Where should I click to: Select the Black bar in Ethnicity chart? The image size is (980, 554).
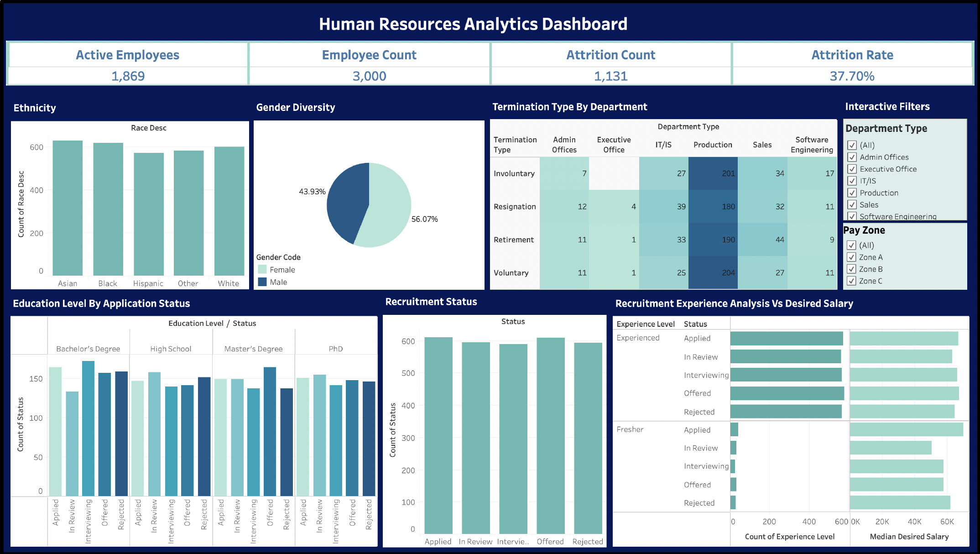click(x=108, y=209)
